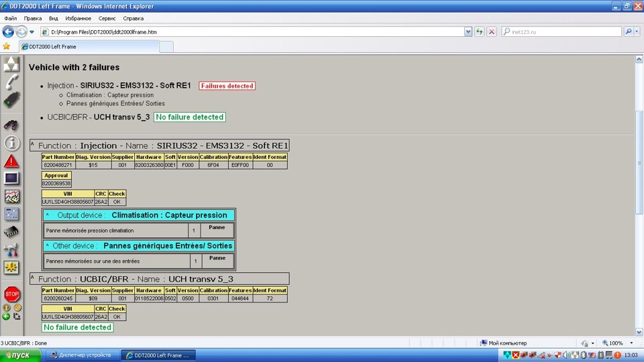Click the black chip ECU icon
This screenshot has width=644, height=362.
coord(11,232)
